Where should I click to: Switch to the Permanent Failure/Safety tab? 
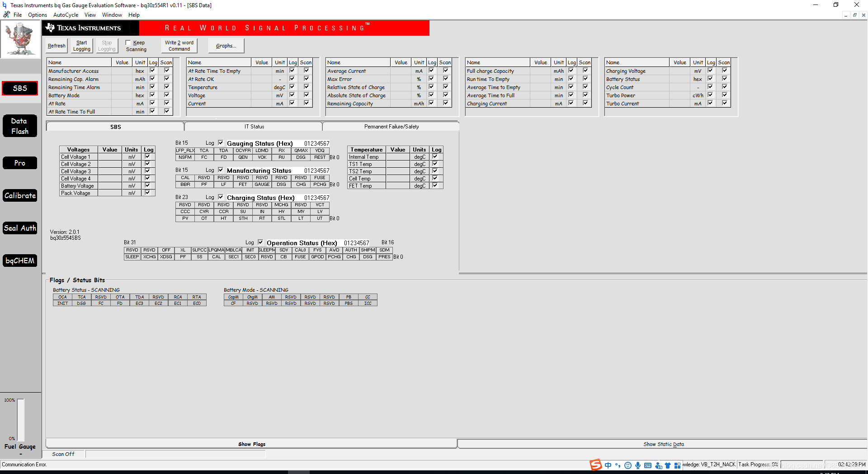(x=392, y=127)
